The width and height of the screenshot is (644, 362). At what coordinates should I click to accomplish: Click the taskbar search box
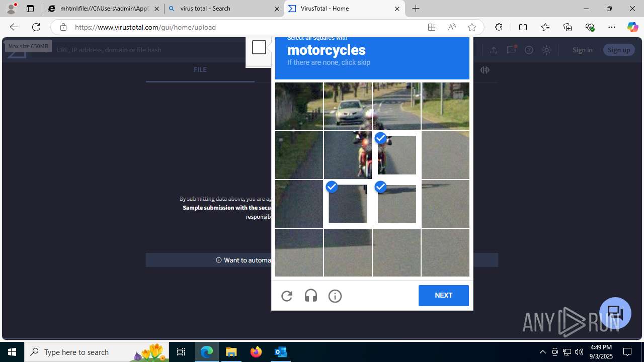point(96,352)
